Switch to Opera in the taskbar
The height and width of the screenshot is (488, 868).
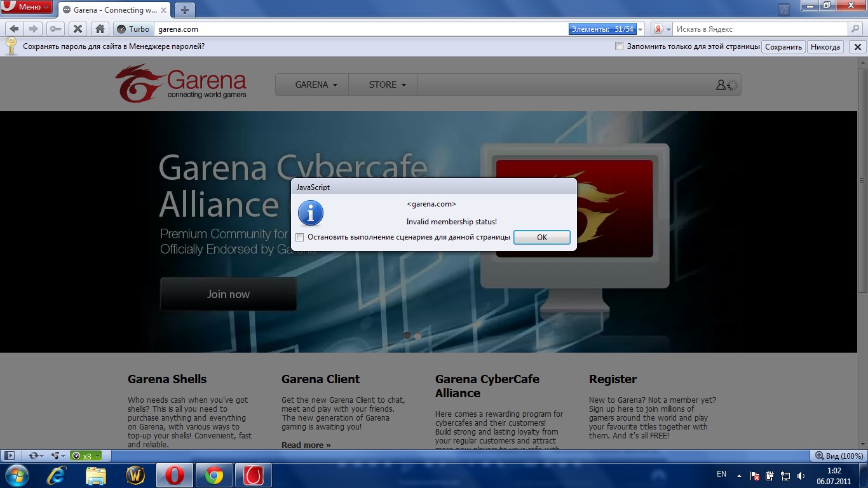point(174,475)
